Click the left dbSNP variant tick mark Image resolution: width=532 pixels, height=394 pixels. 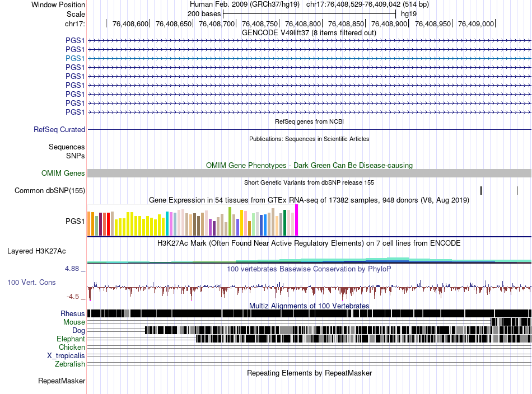tap(481, 190)
